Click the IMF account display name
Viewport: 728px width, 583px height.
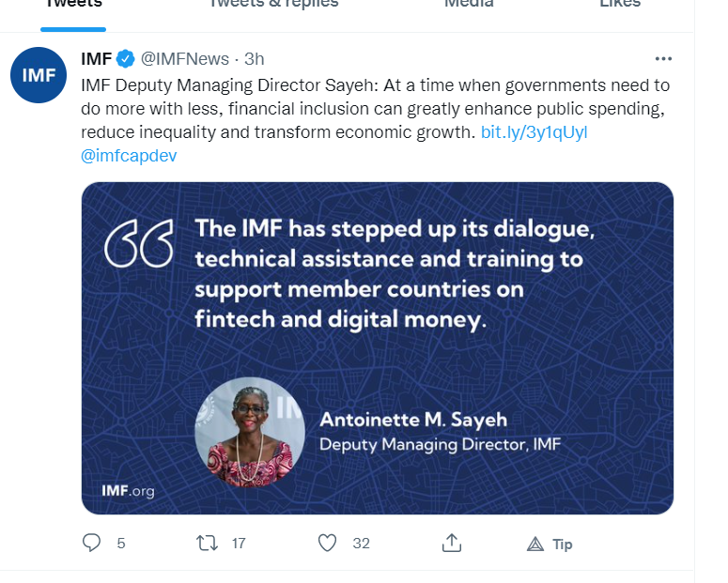tap(96, 59)
